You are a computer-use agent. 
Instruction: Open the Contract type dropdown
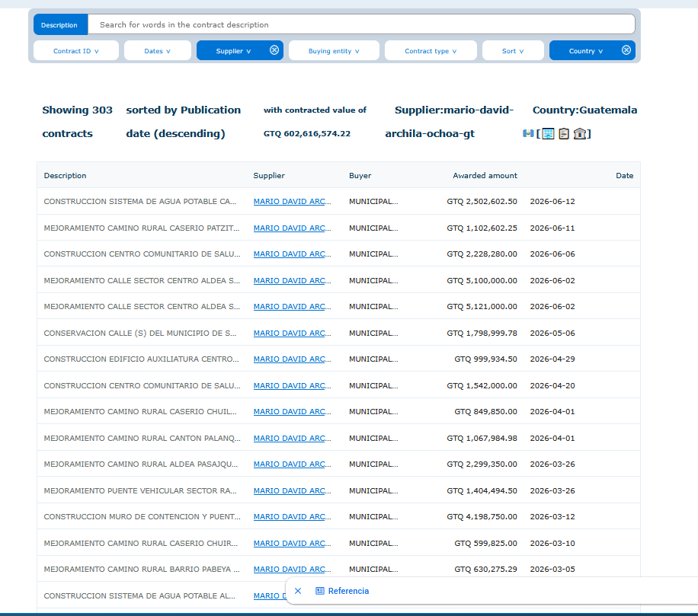click(431, 51)
